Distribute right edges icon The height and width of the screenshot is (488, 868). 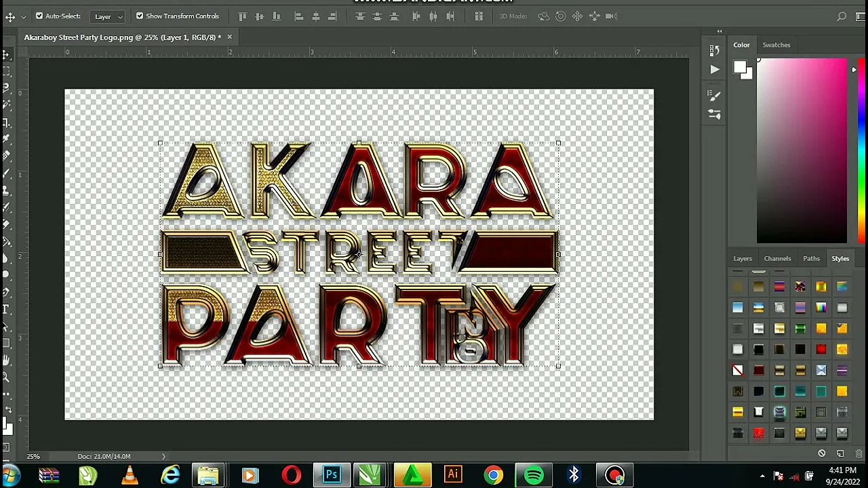[x=450, y=16]
